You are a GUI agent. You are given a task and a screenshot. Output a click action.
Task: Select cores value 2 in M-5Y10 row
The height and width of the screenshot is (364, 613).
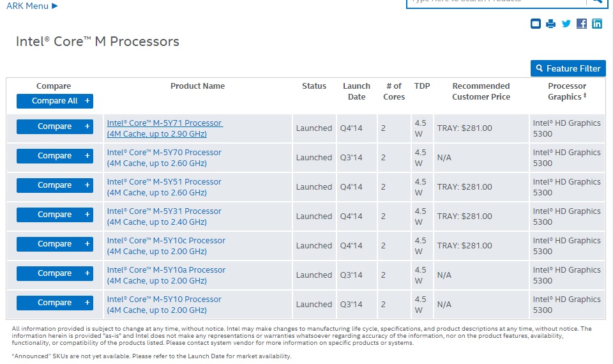383,304
